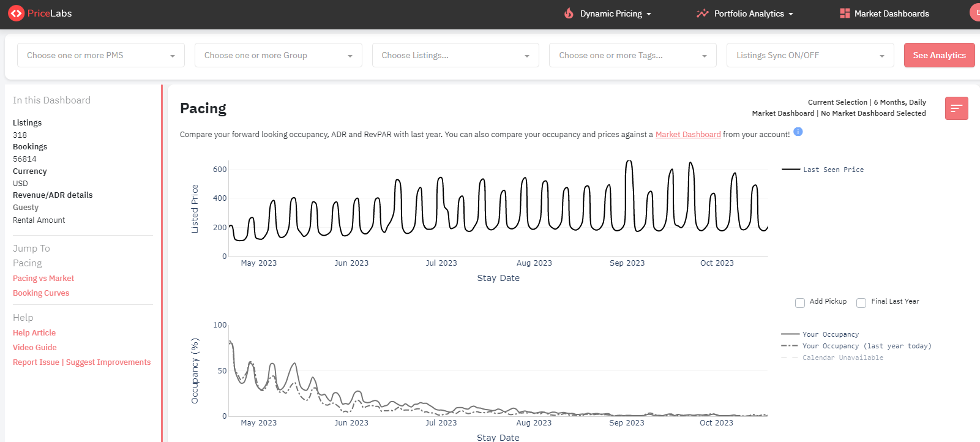Screen dimensions: 980x442
Task: Expand the Choose one or more PMS dropdown
Action: 101,55
